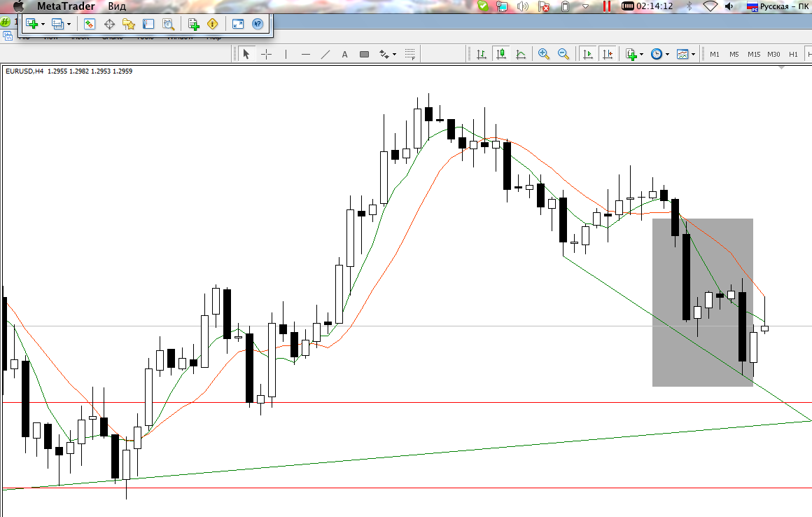
Task: Open the Indicators dropdown arrow
Action: pos(642,55)
